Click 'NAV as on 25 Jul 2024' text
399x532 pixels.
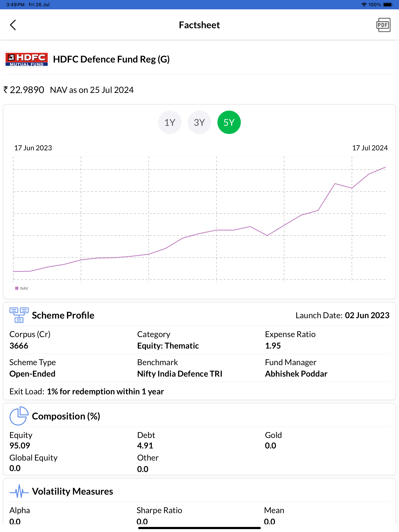[x=92, y=90]
